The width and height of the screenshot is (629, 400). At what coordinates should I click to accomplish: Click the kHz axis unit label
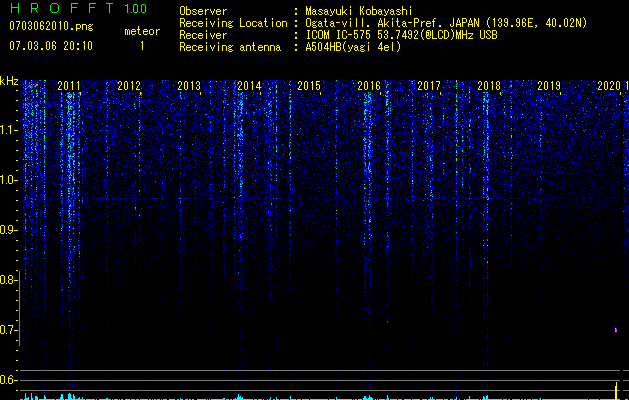9,81
